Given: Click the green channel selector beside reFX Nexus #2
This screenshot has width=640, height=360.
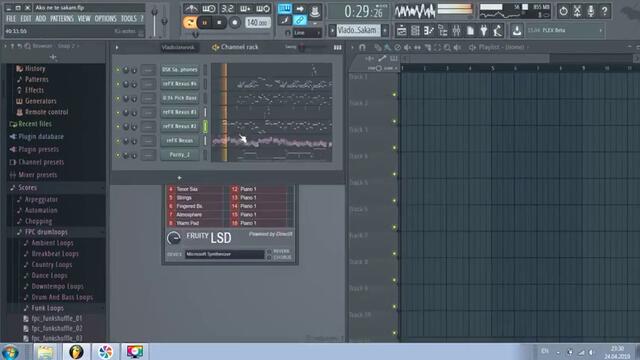Looking at the screenshot, I should coord(205,127).
